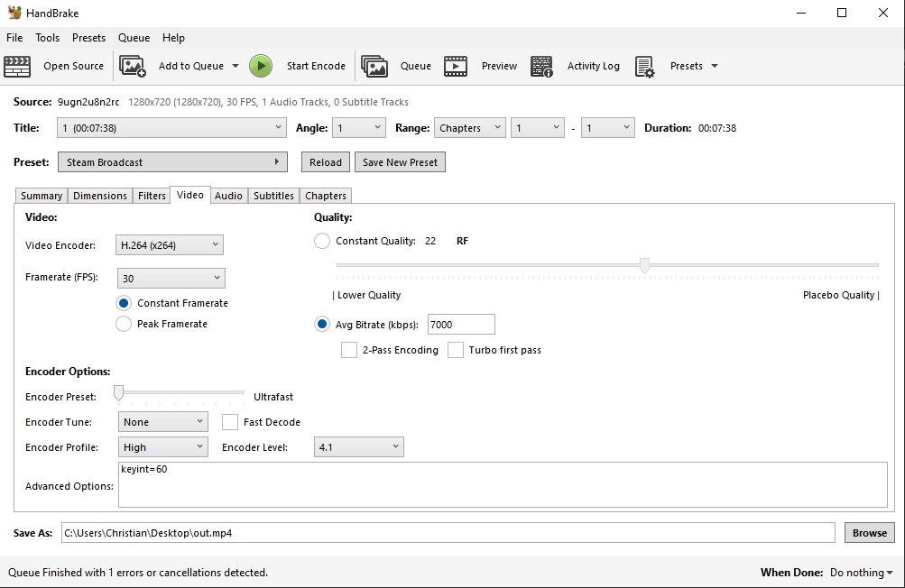Image resolution: width=905 pixels, height=588 pixels.
Task: Click the Reload preset button
Action: [x=326, y=162]
